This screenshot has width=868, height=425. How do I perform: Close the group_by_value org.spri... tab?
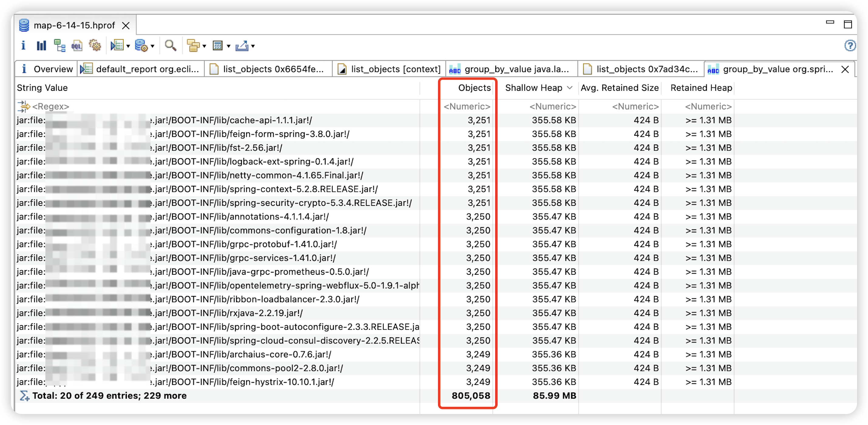coord(845,70)
